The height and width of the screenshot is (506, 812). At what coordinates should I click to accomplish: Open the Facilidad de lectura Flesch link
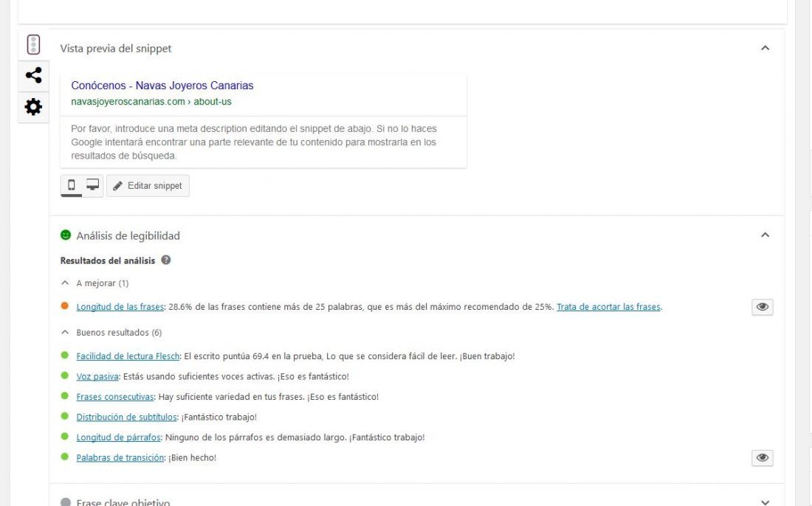coord(128,356)
